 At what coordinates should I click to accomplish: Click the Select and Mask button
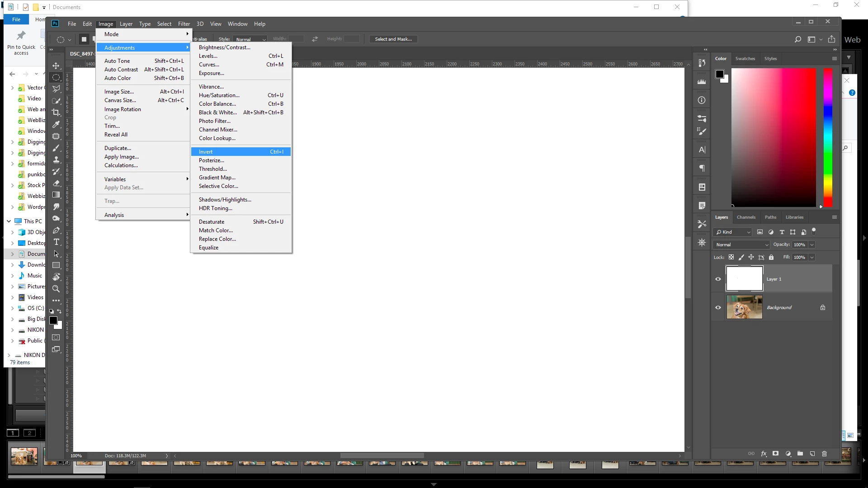393,39
